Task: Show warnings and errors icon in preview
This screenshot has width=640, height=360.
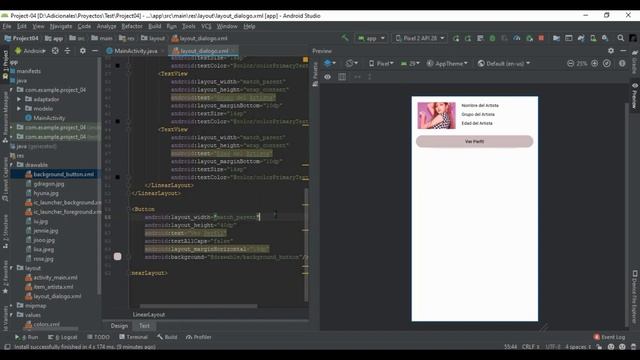Action: click(622, 64)
